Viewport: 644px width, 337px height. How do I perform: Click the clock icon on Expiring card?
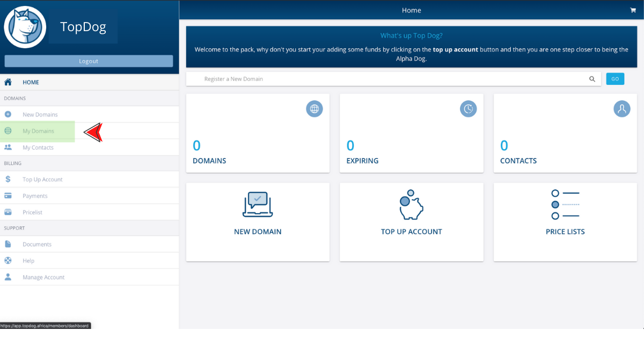(x=469, y=109)
